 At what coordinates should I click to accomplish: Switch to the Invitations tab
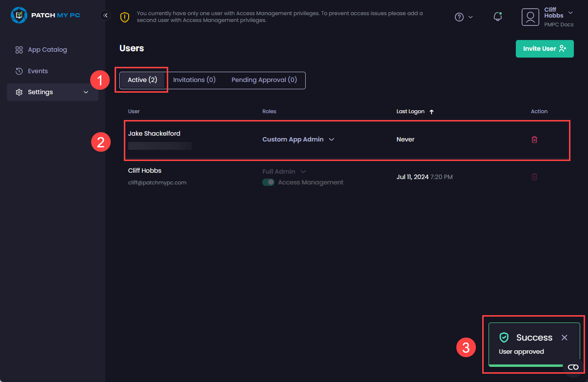pos(194,80)
